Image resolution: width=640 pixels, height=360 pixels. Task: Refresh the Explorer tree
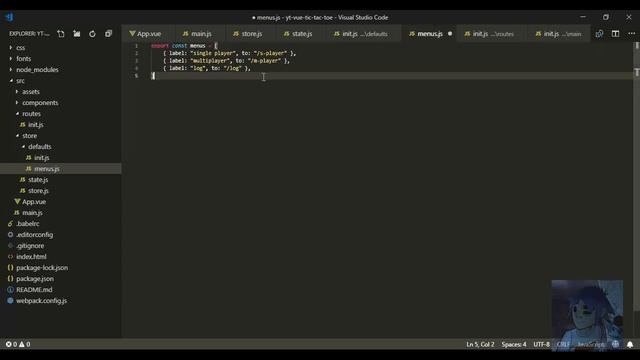[x=93, y=34]
